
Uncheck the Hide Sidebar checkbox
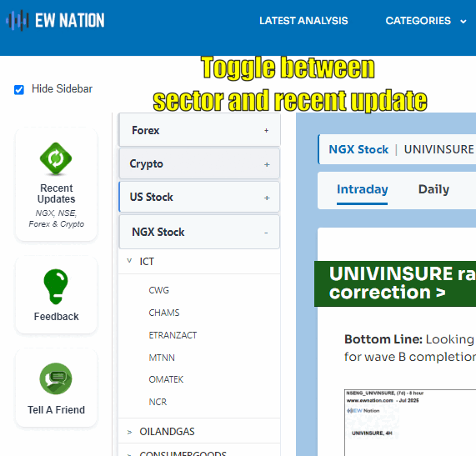tap(19, 89)
